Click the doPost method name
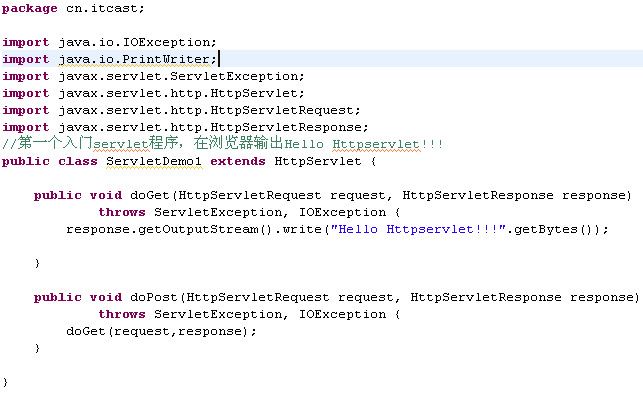The image size is (643, 393). [x=154, y=297]
